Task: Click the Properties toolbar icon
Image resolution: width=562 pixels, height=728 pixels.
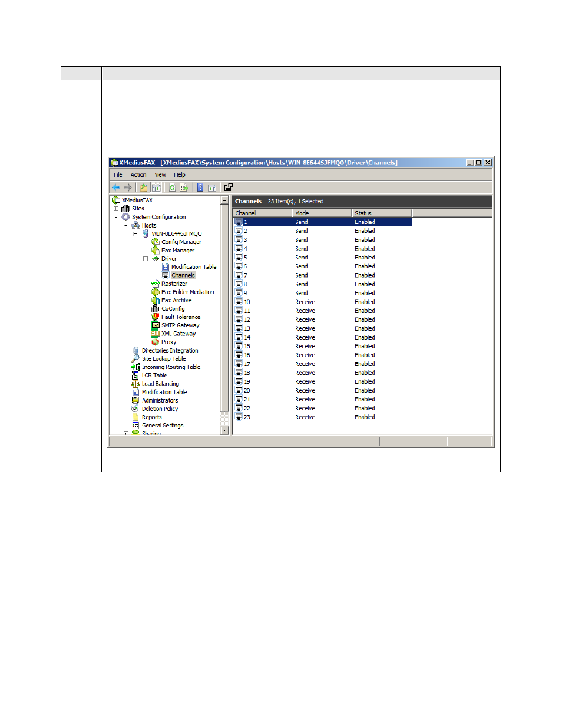Action: [229, 187]
